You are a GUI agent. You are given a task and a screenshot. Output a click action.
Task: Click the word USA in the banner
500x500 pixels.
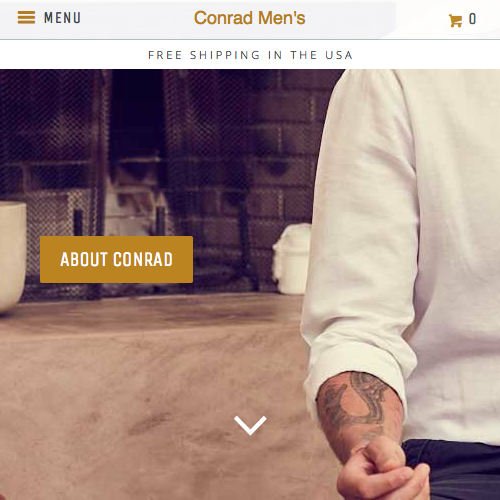coord(339,55)
